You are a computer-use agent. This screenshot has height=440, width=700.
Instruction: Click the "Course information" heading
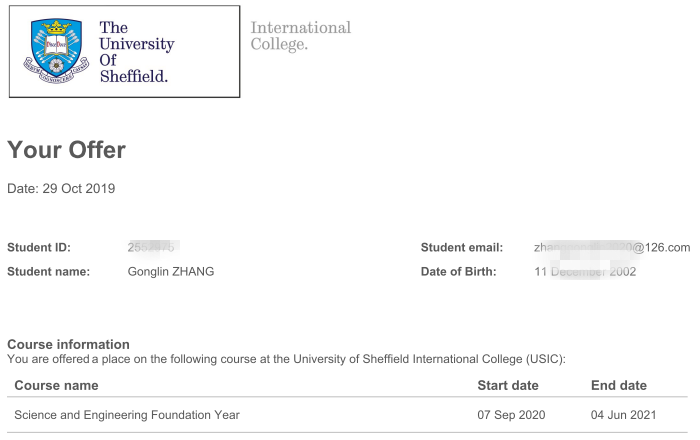(68, 344)
